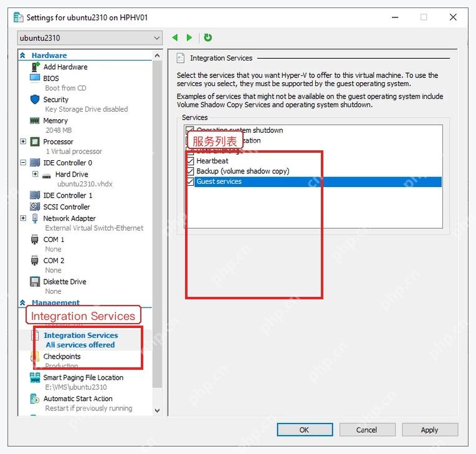This screenshot has width=476, height=454.
Task: Select the Security settings item
Action: (x=56, y=100)
